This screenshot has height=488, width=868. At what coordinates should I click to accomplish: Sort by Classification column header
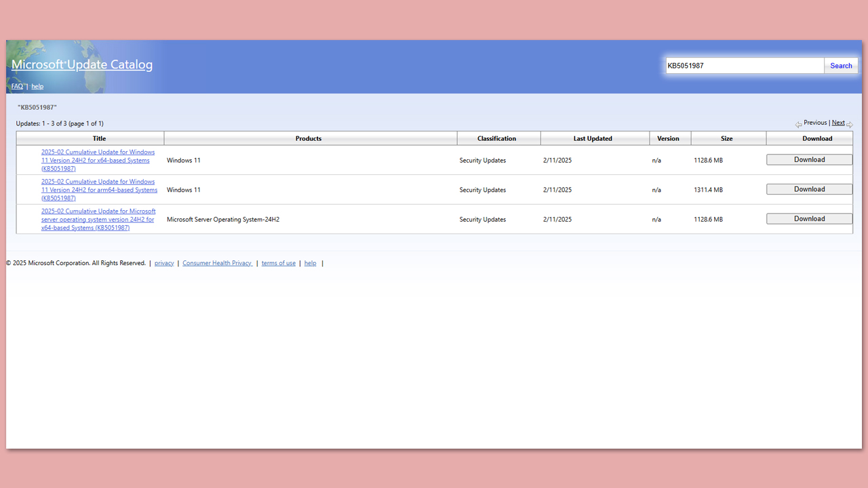tap(496, 138)
